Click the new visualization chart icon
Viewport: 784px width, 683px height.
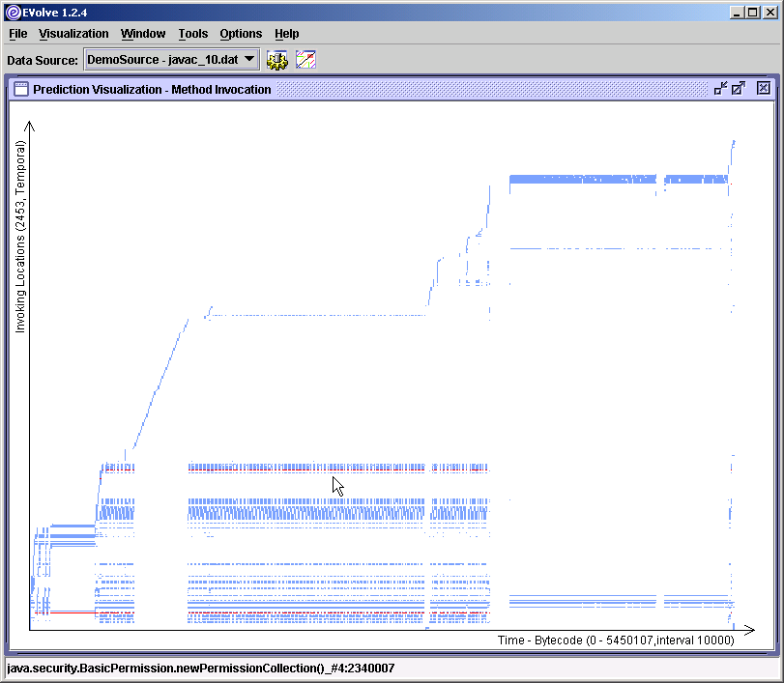[x=305, y=60]
